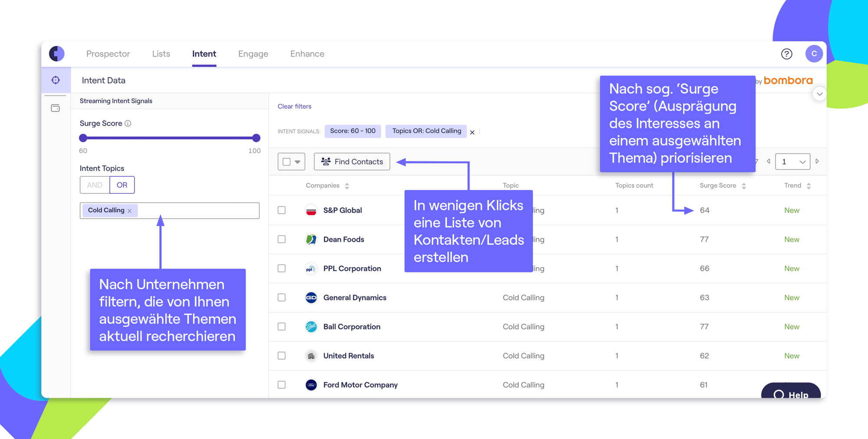Screen dimensions: 868x439
Task: Click the New trend for S&P Global
Action: (792, 210)
